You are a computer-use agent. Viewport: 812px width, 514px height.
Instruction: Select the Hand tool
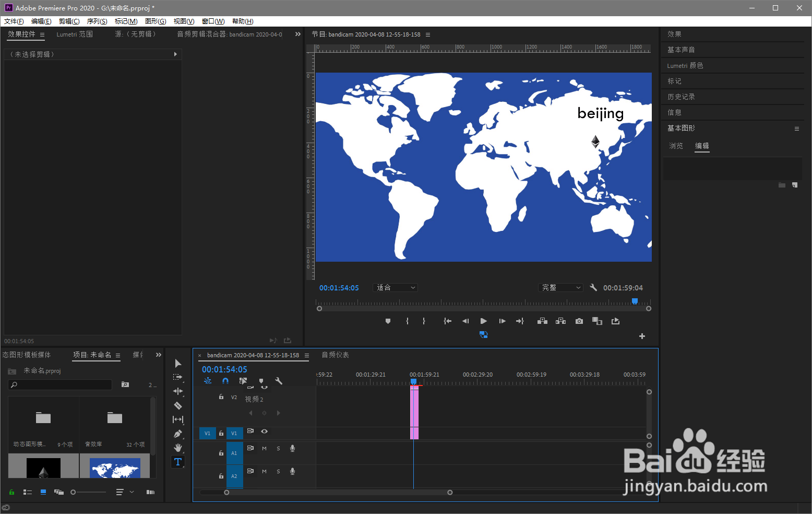[x=178, y=448]
